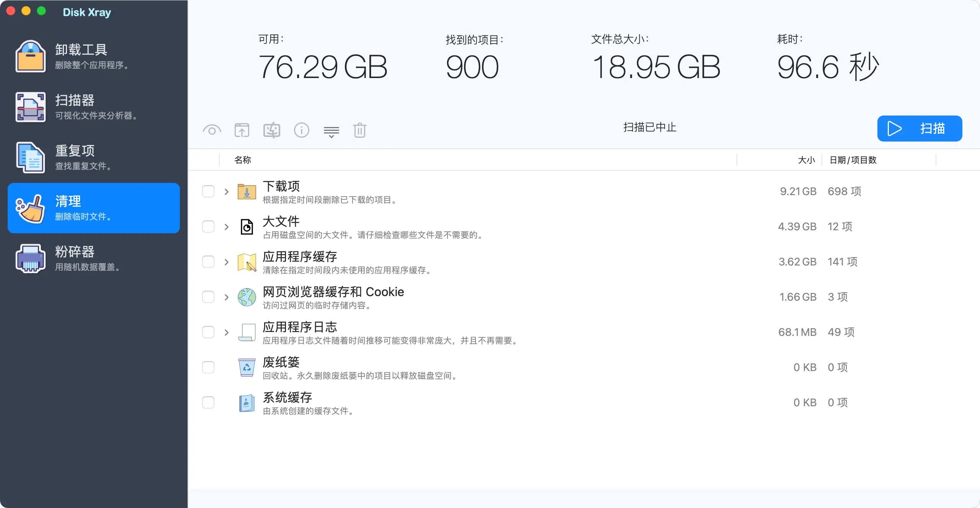Expand the 应用程序日志 row chevron
980x508 pixels.
coord(227,332)
